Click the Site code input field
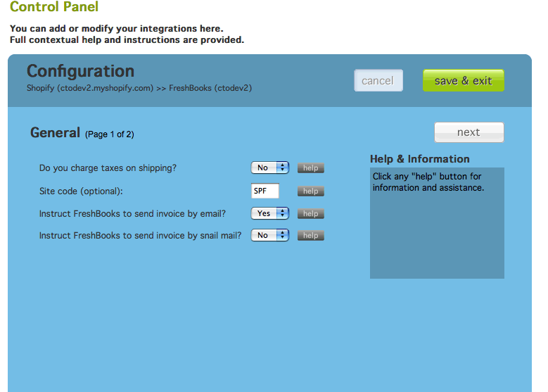 pyautogui.click(x=265, y=191)
